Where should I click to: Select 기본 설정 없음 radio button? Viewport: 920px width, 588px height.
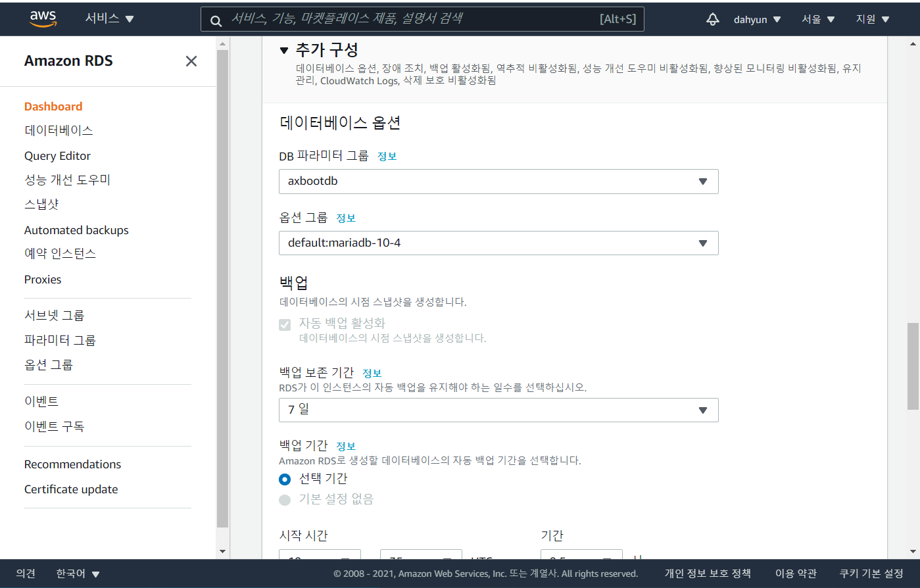(285, 500)
